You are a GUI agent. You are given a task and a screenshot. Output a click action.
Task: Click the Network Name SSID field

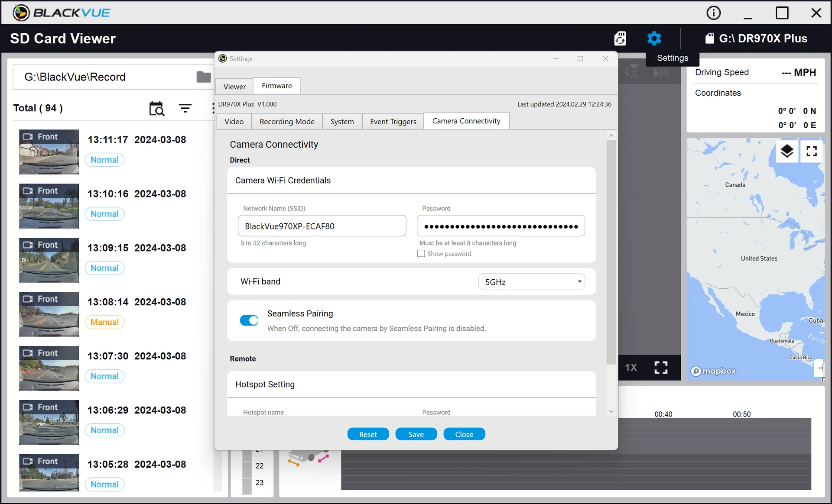322,226
